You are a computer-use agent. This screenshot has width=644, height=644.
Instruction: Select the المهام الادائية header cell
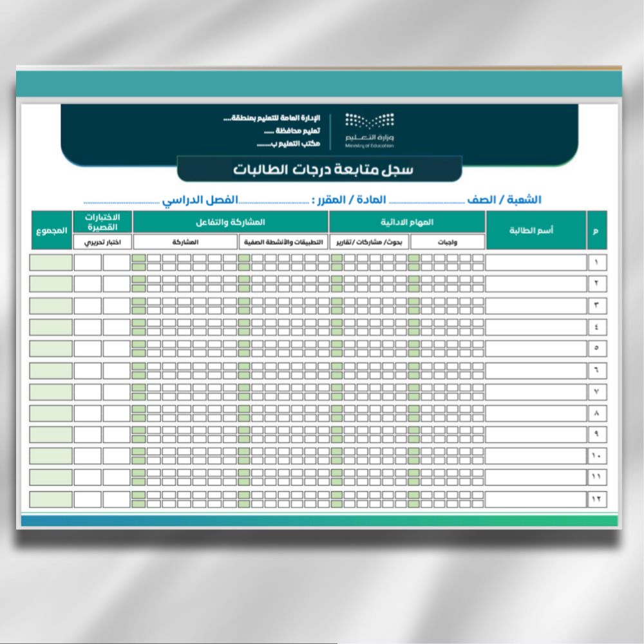pyautogui.click(x=407, y=222)
